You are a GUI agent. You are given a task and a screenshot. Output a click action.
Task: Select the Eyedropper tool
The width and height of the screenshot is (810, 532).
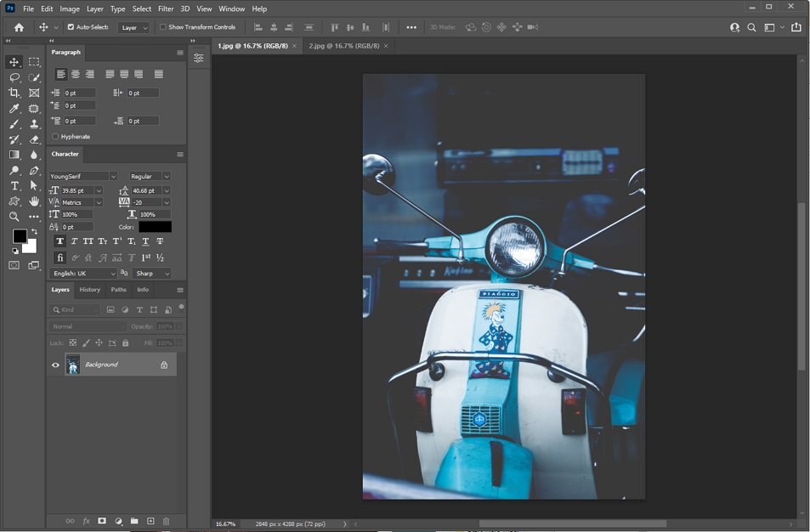(x=14, y=109)
